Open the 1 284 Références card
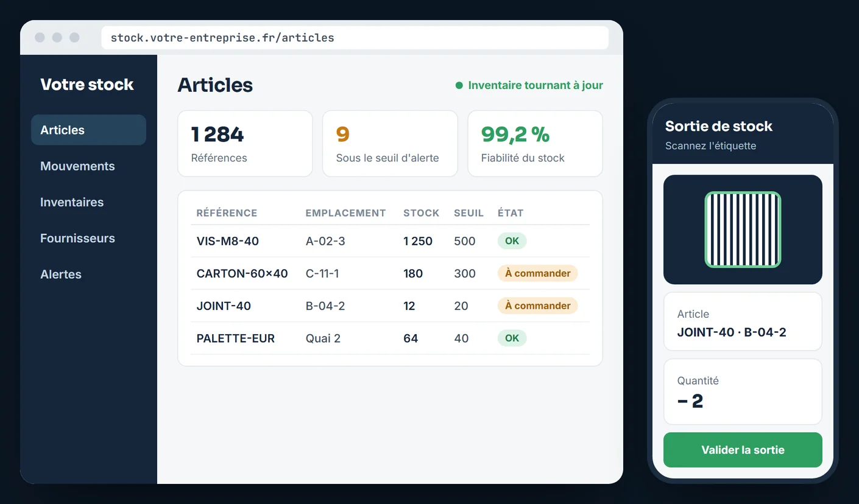Screen dimensions: 859x504 click(245, 144)
